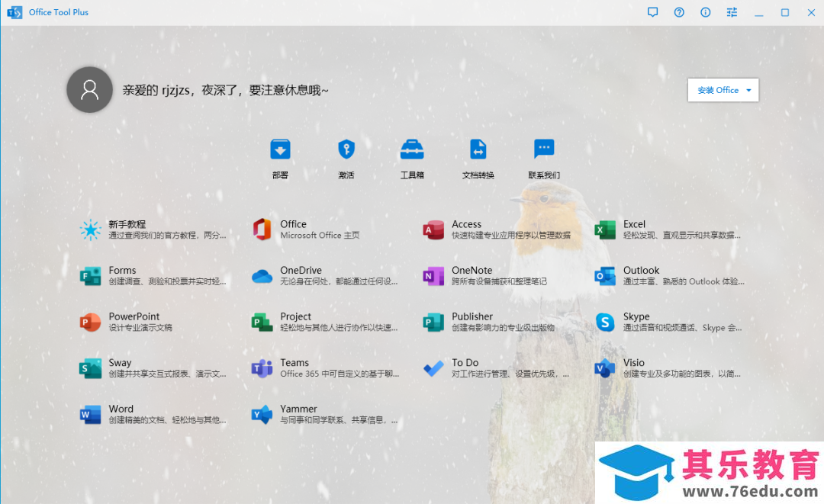The width and height of the screenshot is (824, 504).
Task: Click the Teams app icon
Action: [x=262, y=368]
